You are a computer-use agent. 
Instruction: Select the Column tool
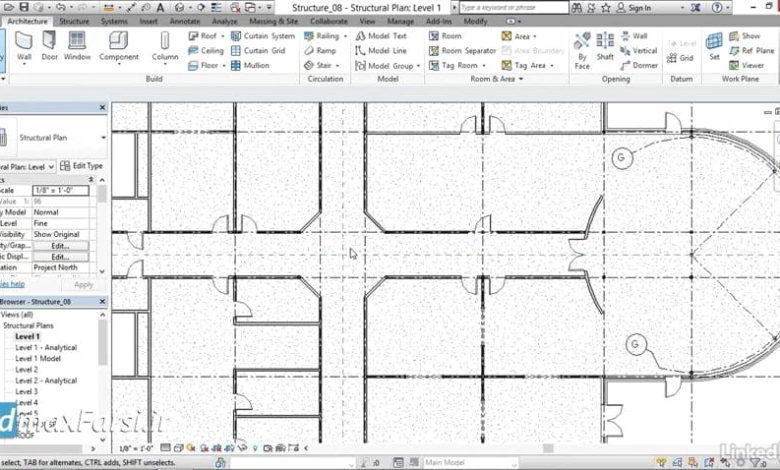165,47
